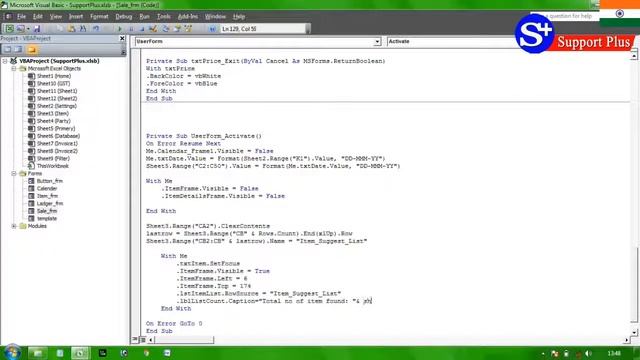Click the Object Browser toolbar icon
Screen dimensions: 640x360
[188, 29]
